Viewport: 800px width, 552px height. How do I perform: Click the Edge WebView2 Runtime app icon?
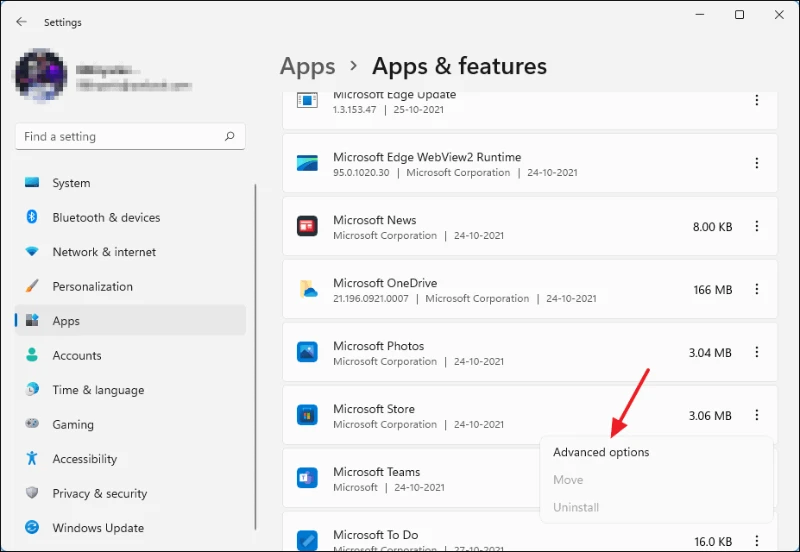click(307, 163)
